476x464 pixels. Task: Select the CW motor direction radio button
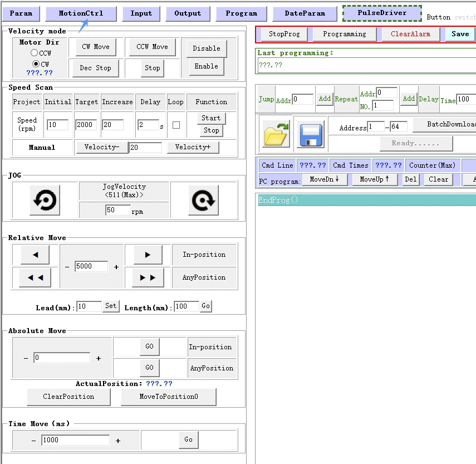(x=36, y=64)
